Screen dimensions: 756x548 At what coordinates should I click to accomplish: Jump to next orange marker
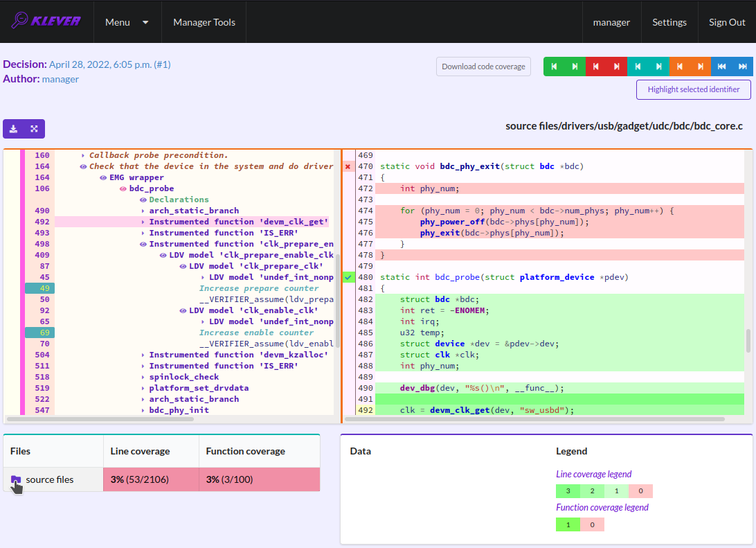(x=701, y=67)
